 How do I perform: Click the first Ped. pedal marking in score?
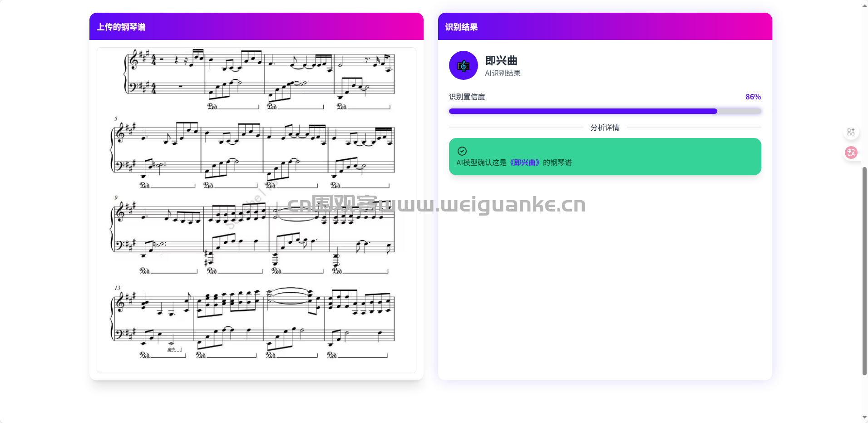212,106
